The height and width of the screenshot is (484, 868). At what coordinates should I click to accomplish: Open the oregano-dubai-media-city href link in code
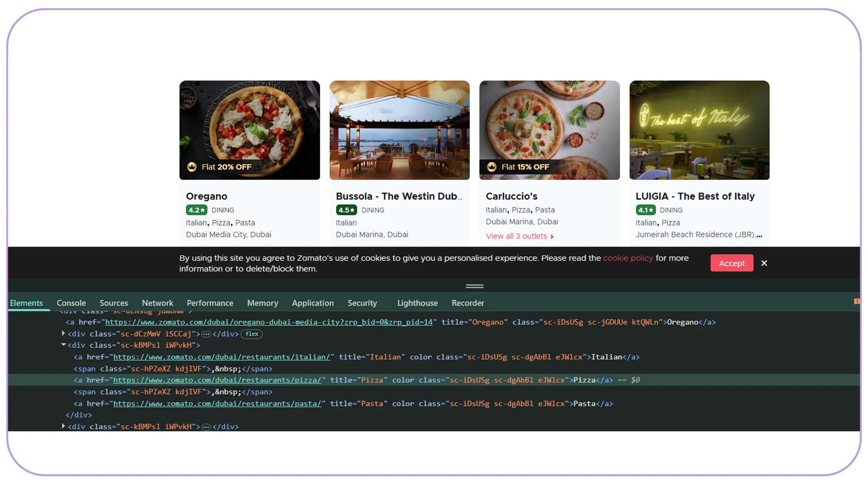coord(269,322)
